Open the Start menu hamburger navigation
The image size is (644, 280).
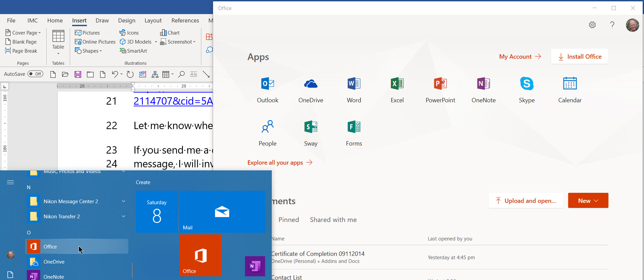pyautogui.click(x=10, y=182)
